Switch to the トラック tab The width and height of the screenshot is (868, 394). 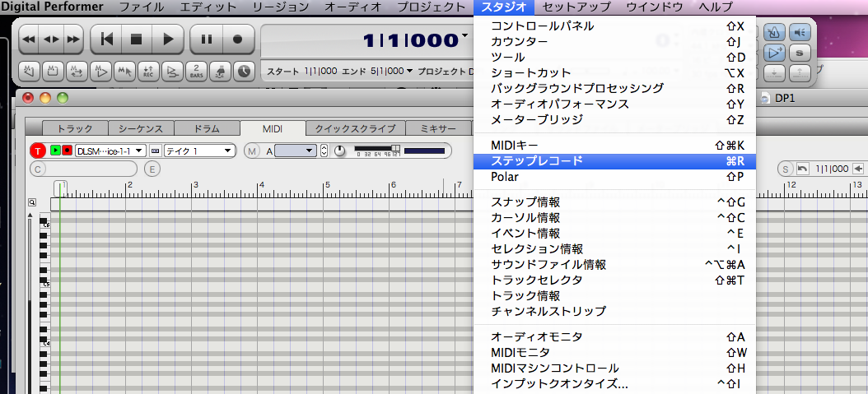coord(75,129)
